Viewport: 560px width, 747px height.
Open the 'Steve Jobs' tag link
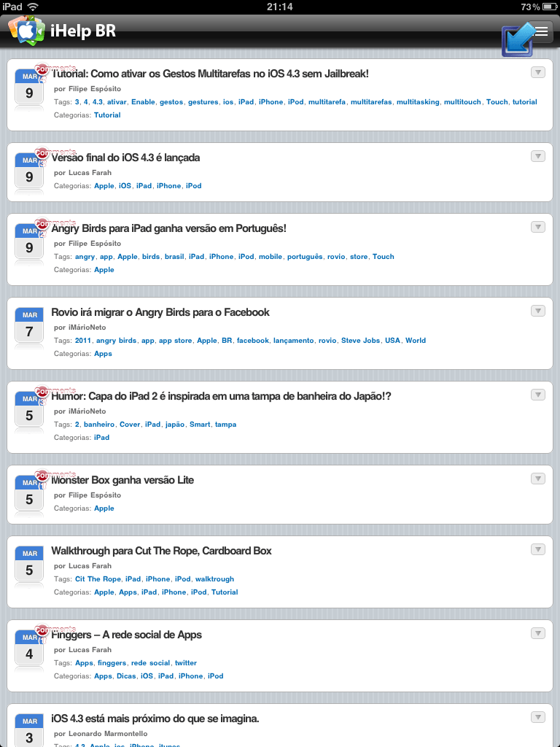coord(360,341)
